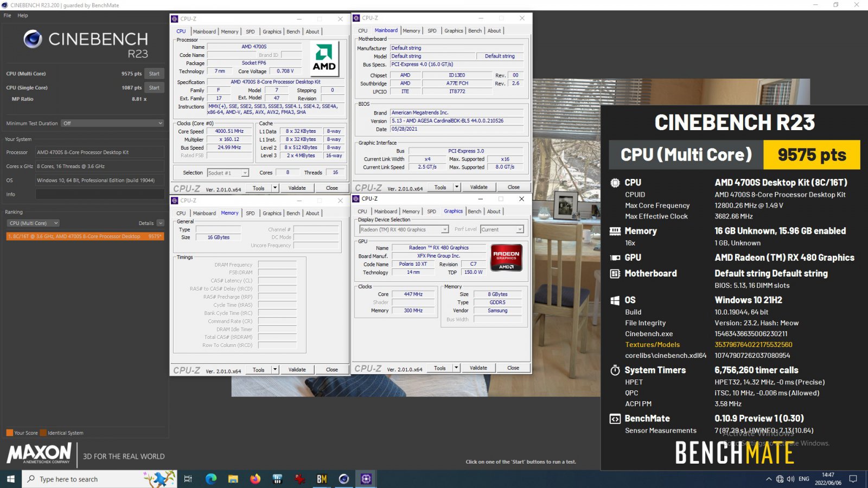Open CPU tab in CPU-Z Memory window
Screen dimensions: 868x488
181,213
